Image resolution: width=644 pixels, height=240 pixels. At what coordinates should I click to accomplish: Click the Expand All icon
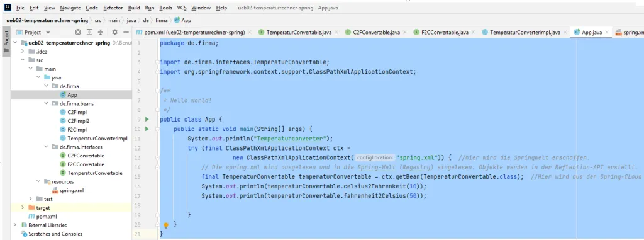pyautogui.click(x=89, y=32)
